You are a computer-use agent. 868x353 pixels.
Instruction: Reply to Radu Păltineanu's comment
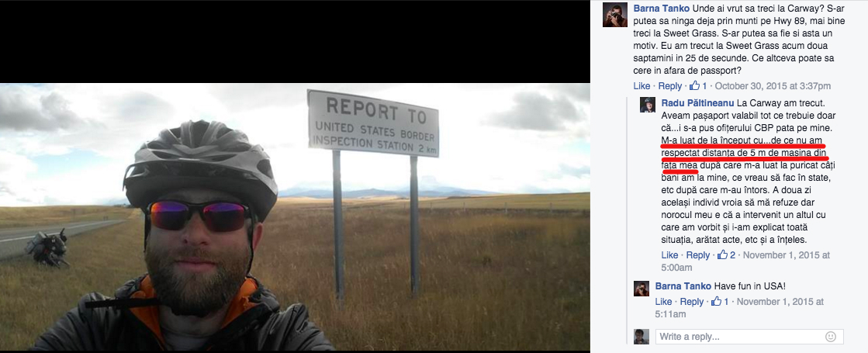(x=698, y=255)
